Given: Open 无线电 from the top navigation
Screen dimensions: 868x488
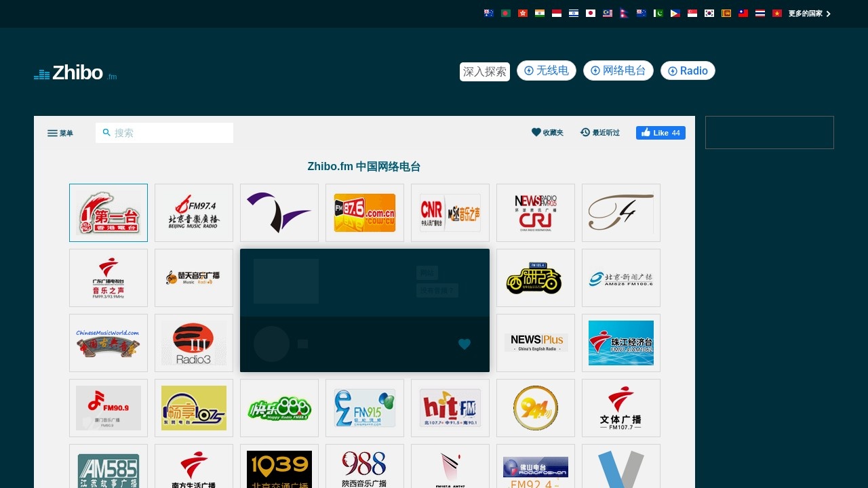Looking at the screenshot, I should click(x=546, y=70).
